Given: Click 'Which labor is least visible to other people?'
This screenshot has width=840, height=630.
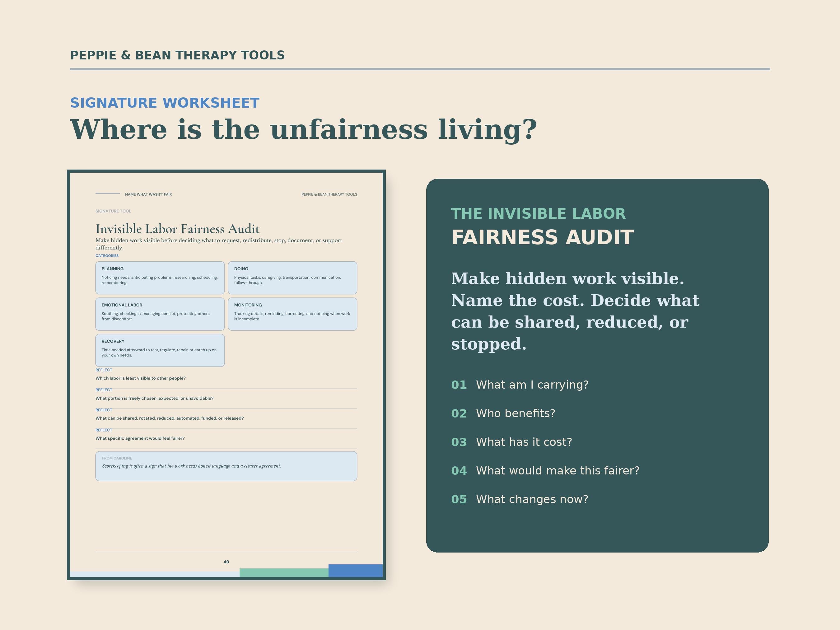Looking at the screenshot, I should (141, 378).
